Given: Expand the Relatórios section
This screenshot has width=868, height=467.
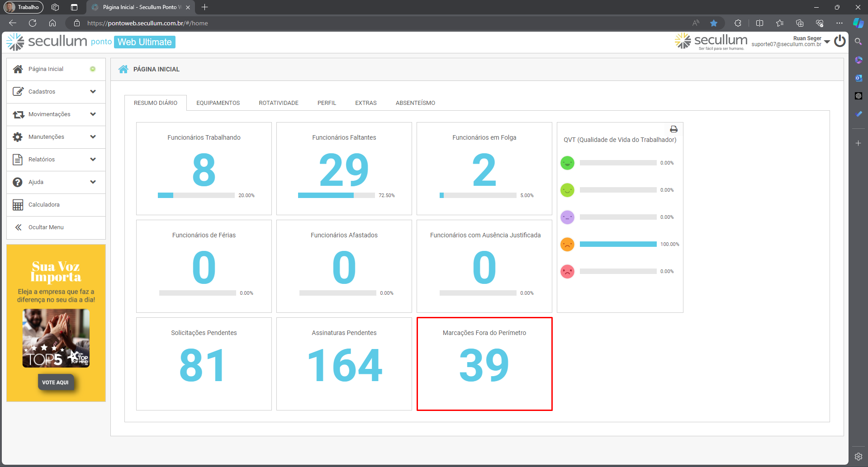Looking at the screenshot, I should click(x=56, y=160).
